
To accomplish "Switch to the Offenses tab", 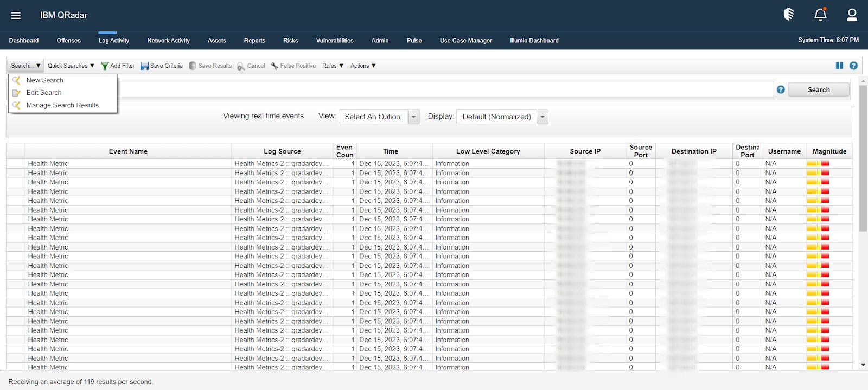I will point(68,41).
